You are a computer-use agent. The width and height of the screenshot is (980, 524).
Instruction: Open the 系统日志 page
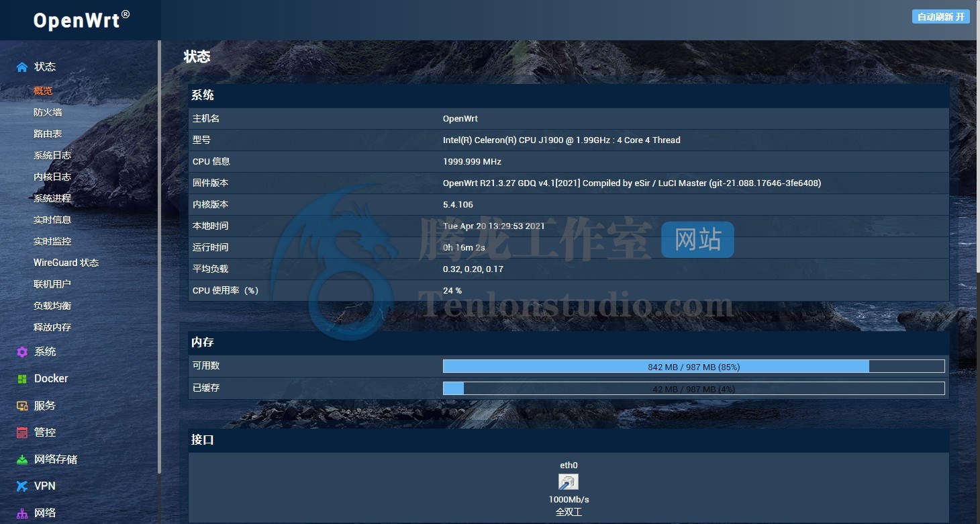pos(52,155)
